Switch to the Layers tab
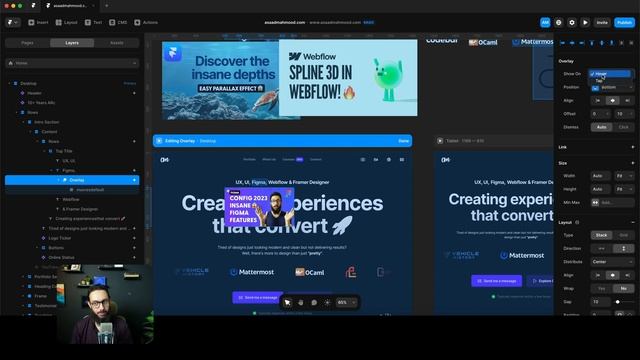Image resolution: width=640 pixels, height=360 pixels. [72, 42]
